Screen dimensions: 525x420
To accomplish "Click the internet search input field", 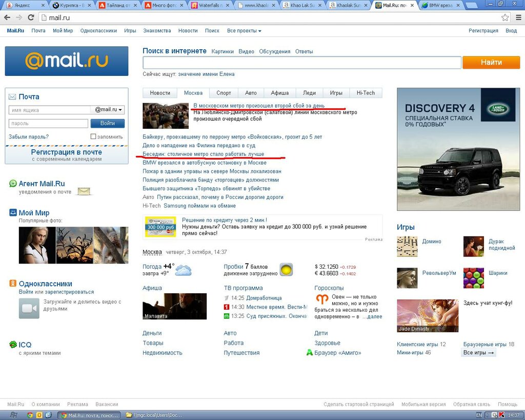I will click(x=302, y=62).
